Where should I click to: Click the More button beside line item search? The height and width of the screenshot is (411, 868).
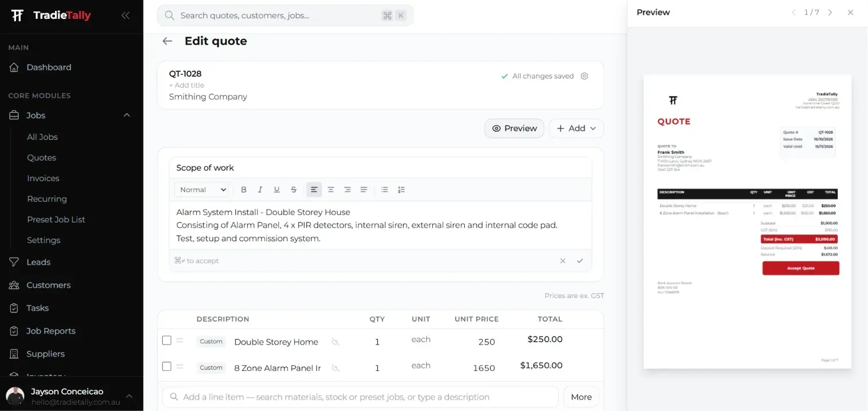[x=581, y=397]
